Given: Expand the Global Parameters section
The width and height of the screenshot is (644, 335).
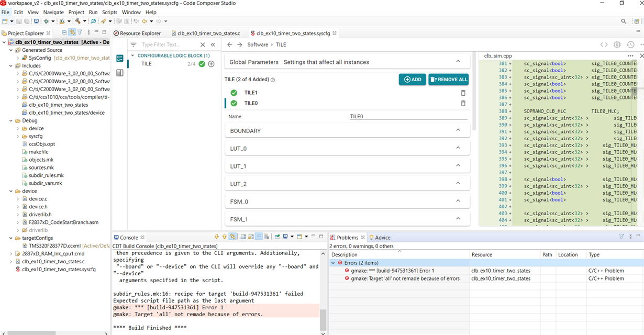Looking at the screenshot, I should [x=458, y=62].
